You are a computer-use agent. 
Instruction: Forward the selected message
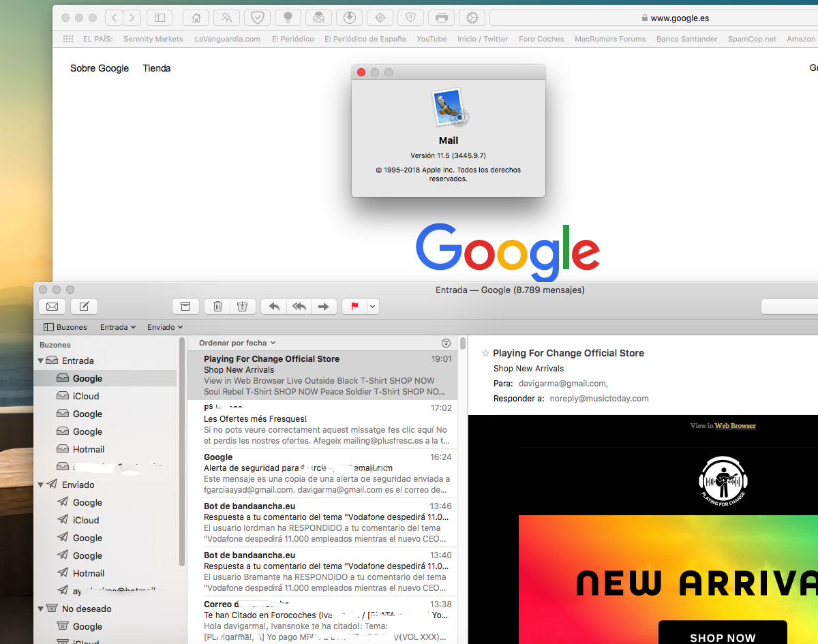(x=324, y=307)
